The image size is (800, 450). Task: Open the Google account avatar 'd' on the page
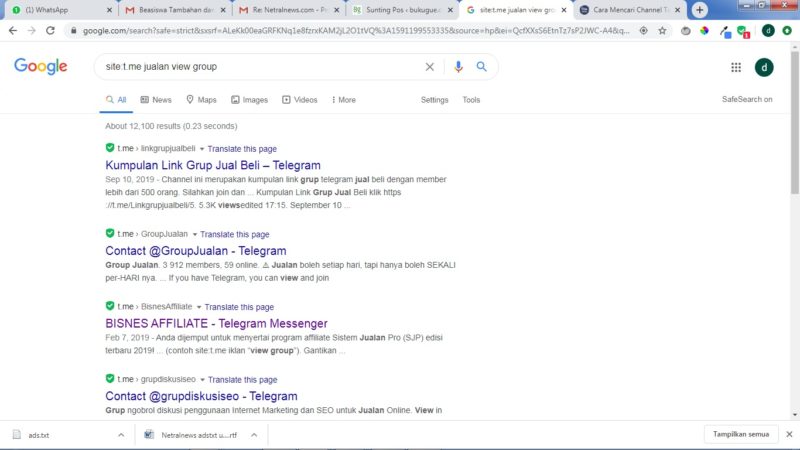pos(764,67)
